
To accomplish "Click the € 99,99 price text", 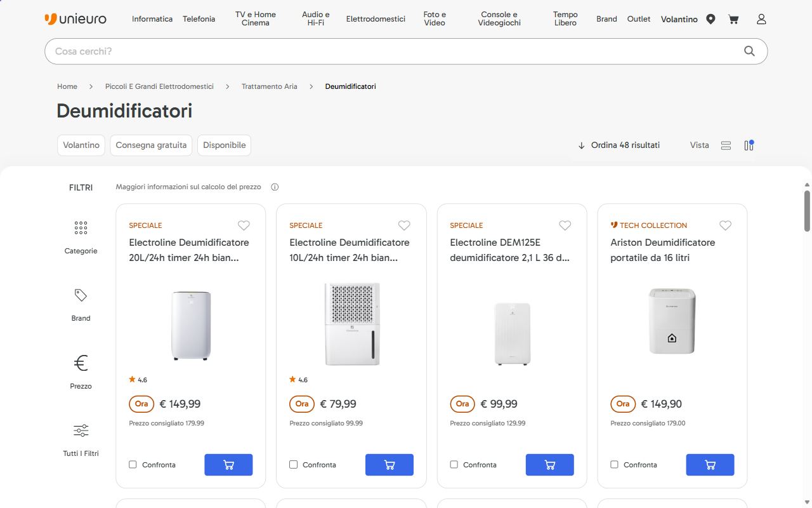I will coord(499,404).
